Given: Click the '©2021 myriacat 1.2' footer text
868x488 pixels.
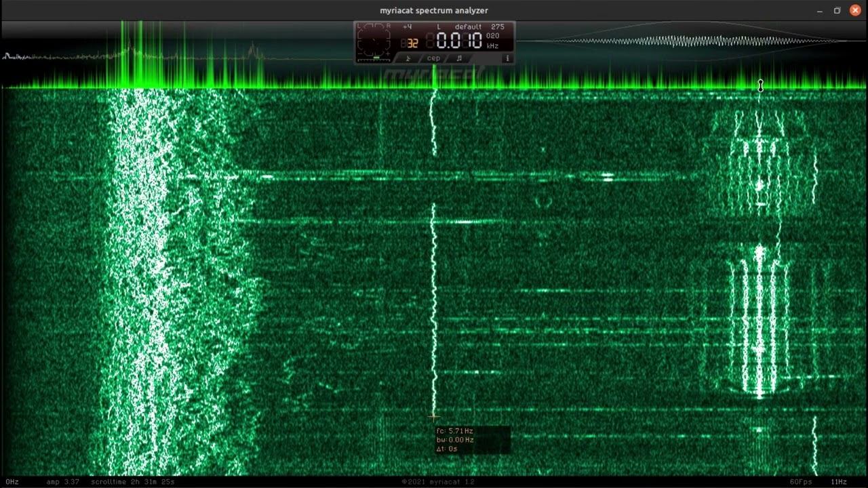Looking at the screenshot, I should [x=438, y=482].
